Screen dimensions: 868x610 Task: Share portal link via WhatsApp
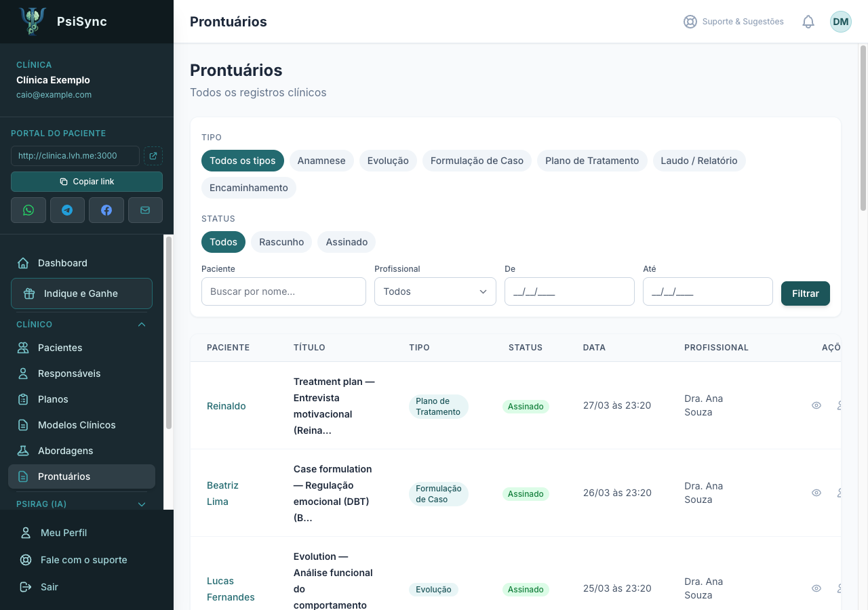(28, 210)
